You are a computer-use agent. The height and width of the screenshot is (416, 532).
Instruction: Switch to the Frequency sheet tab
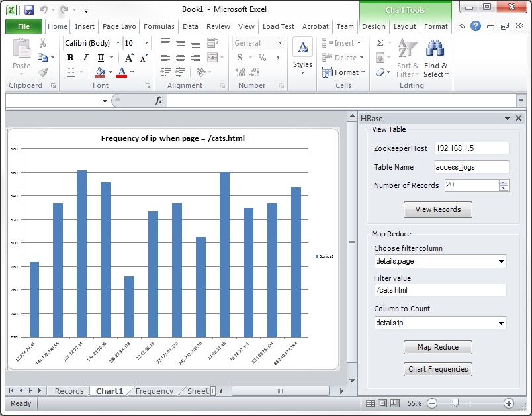[154, 391]
